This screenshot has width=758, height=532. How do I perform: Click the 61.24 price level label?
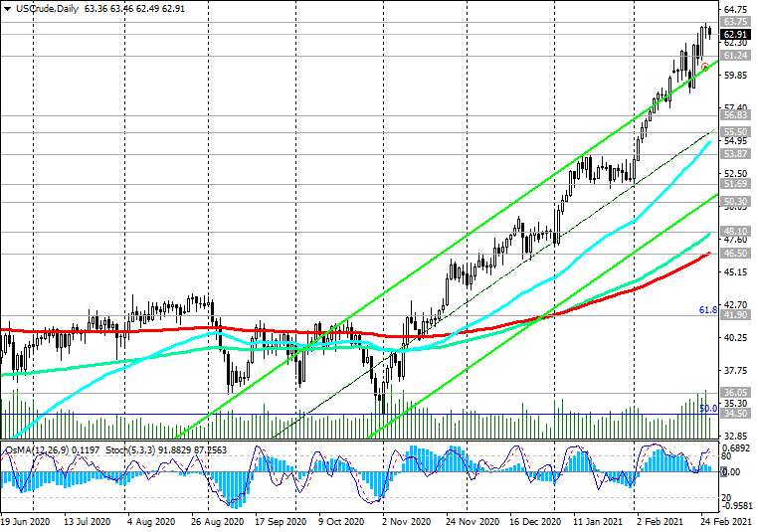tap(735, 56)
